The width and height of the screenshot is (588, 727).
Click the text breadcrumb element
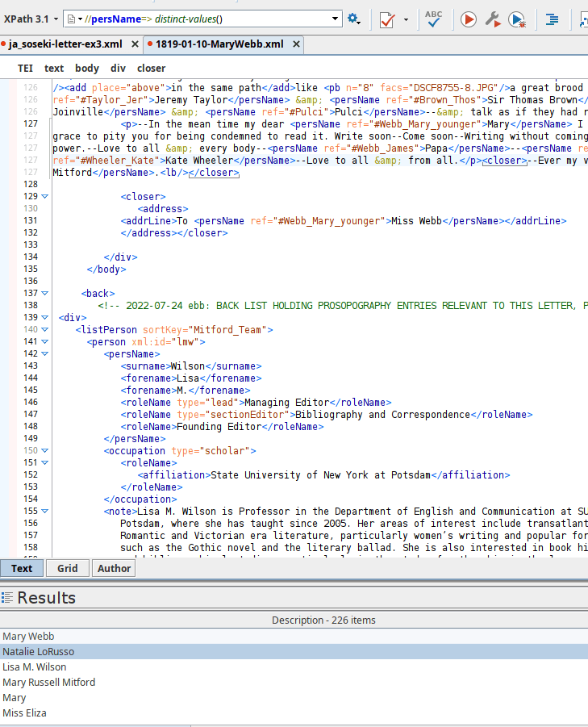coord(54,68)
